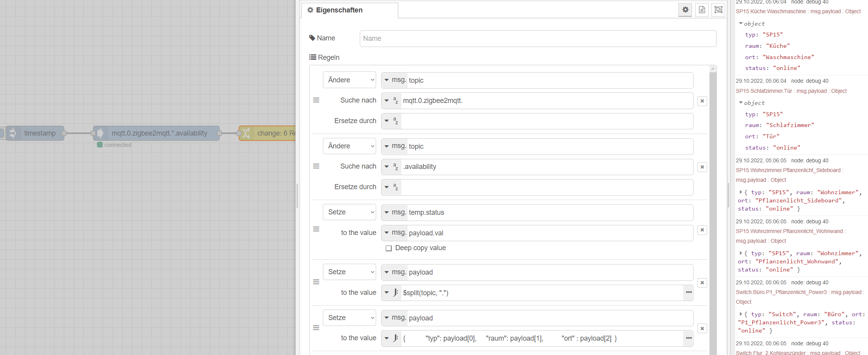The image size is (868, 355).
Task: Toggle the Deep copy value checkbox
Action: [x=389, y=248]
